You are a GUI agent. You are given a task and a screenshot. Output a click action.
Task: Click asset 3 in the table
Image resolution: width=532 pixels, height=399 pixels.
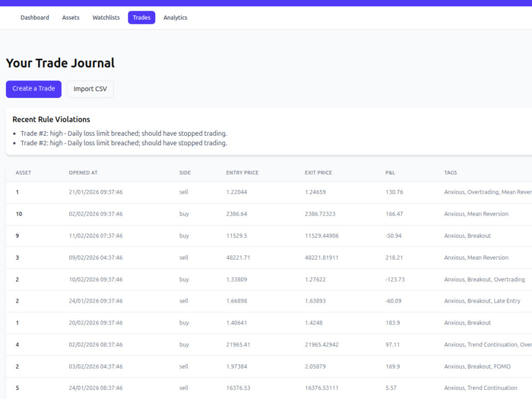(x=18, y=258)
